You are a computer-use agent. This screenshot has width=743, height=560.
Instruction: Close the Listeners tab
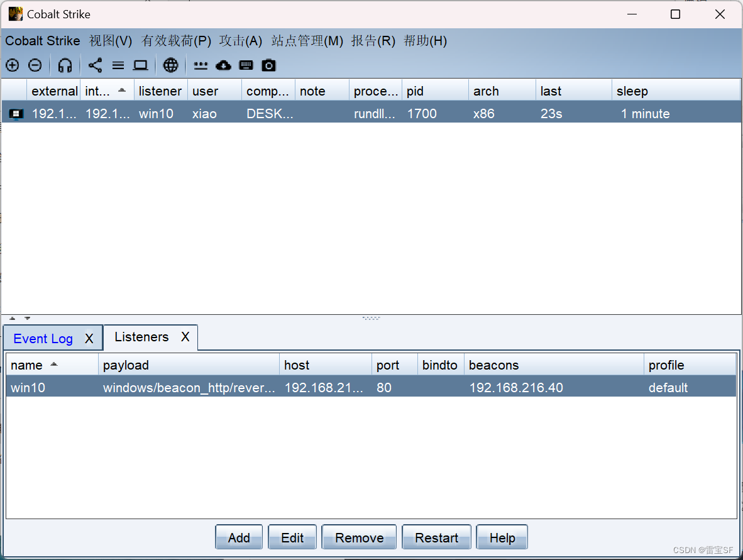click(x=185, y=337)
